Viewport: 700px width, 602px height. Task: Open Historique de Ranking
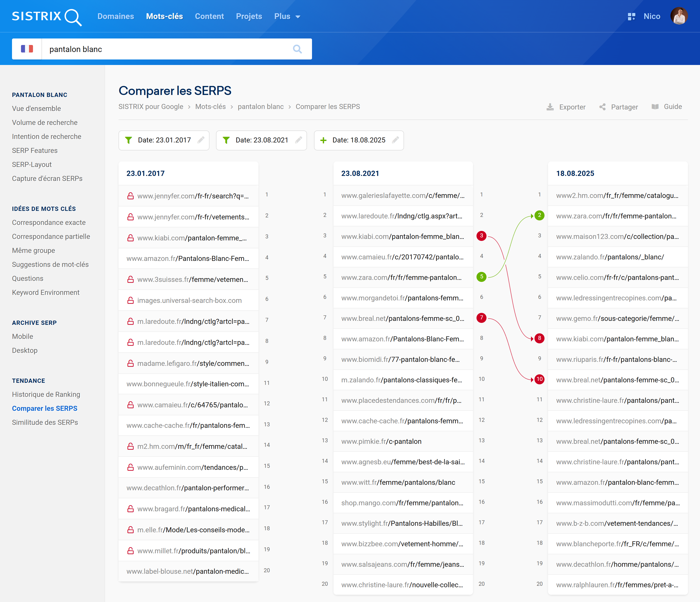pos(46,394)
